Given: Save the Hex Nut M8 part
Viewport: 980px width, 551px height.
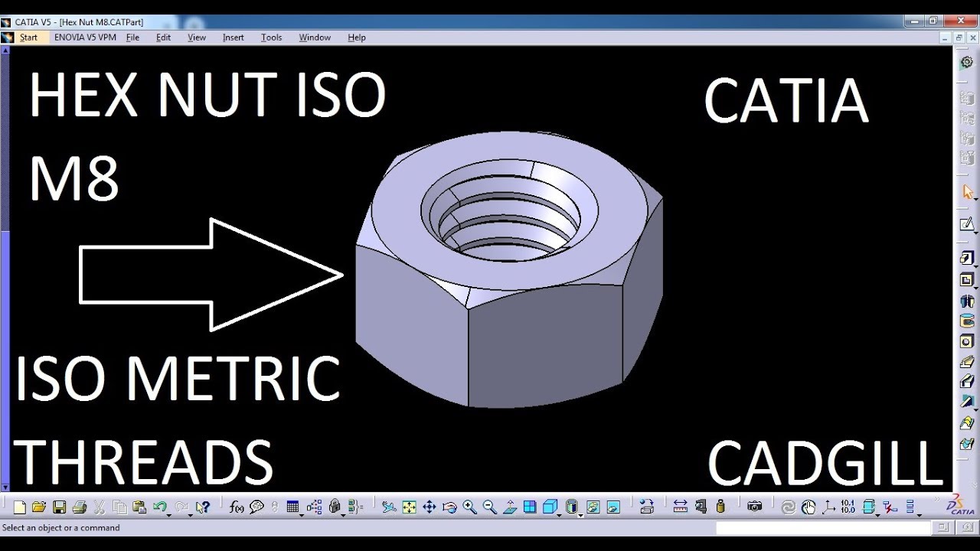Looking at the screenshot, I should coord(59,507).
